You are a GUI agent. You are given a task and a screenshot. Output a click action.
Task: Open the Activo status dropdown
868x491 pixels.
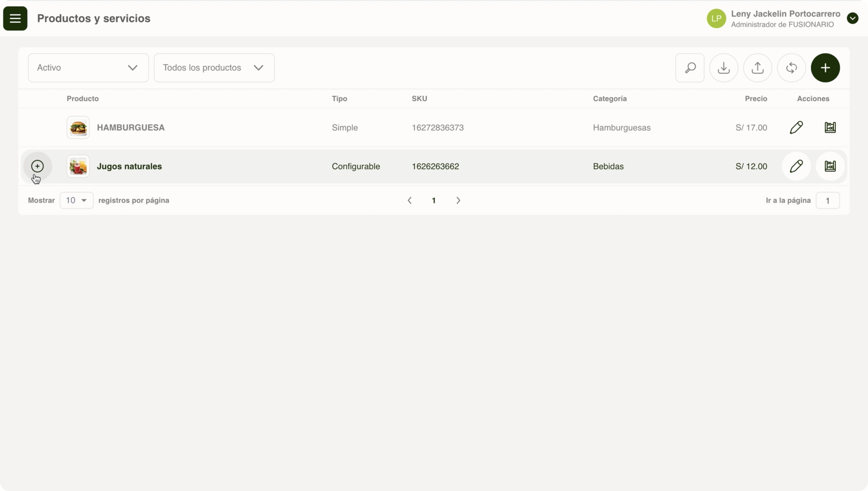point(88,68)
